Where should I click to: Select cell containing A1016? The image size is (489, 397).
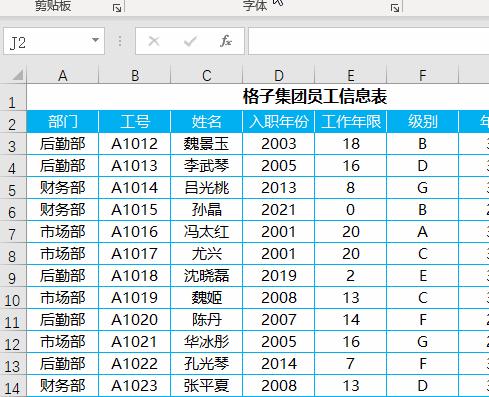tap(135, 232)
